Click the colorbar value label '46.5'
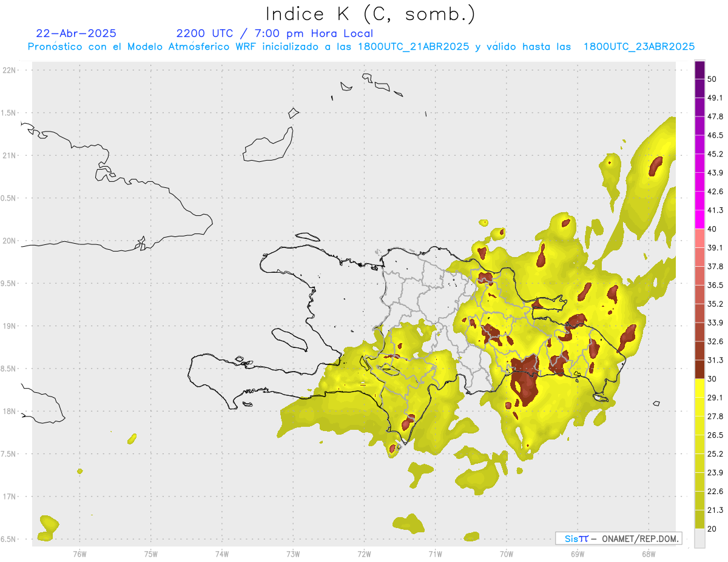728x562 pixels. (715, 135)
